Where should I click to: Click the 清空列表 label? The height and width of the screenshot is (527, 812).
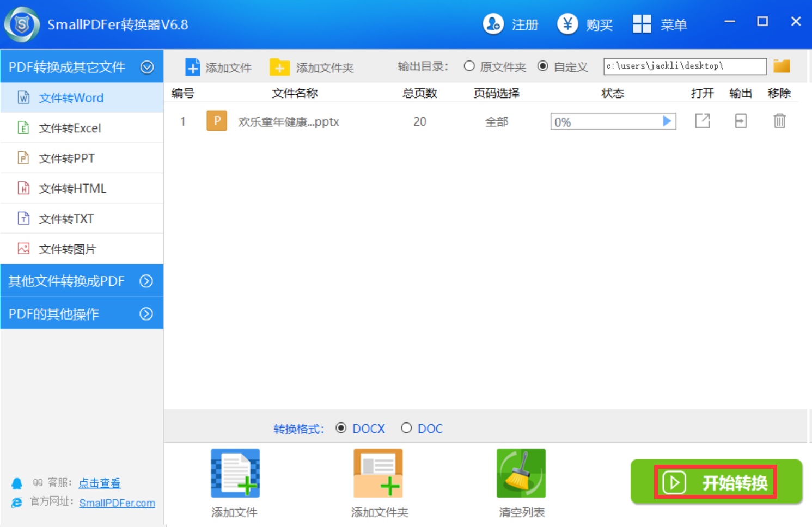(522, 512)
